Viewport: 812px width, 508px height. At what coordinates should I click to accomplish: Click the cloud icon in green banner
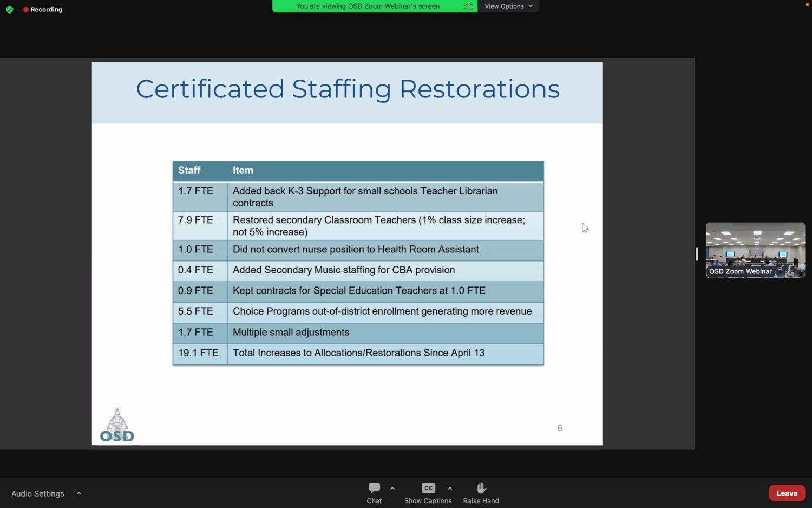point(468,6)
